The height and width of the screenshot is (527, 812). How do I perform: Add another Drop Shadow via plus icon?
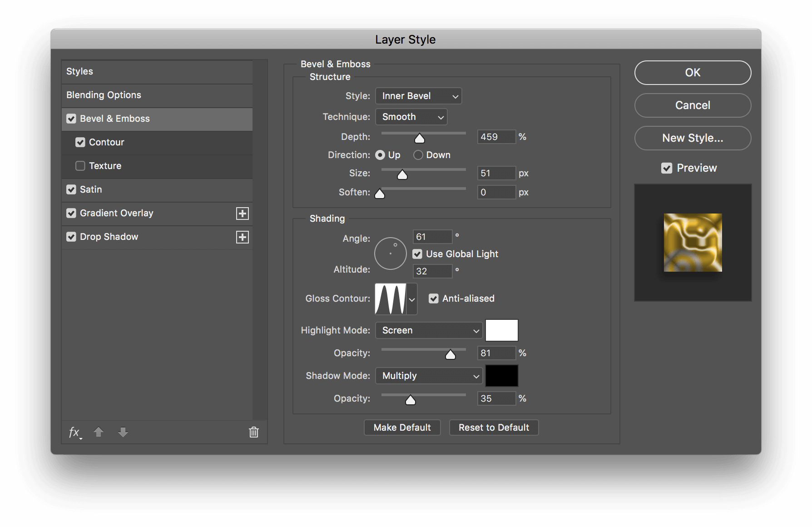[243, 237]
